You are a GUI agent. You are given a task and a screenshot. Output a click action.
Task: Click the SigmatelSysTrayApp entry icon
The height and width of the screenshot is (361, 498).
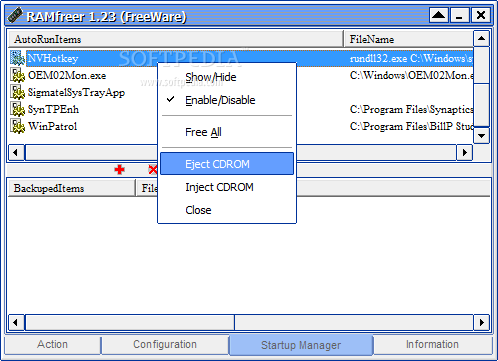click(17, 92)
